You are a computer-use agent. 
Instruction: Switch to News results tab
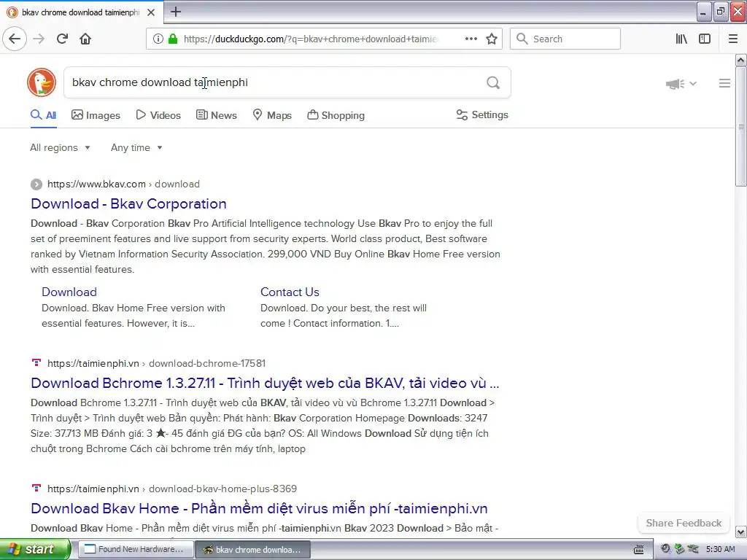click(x=216, y=115)
